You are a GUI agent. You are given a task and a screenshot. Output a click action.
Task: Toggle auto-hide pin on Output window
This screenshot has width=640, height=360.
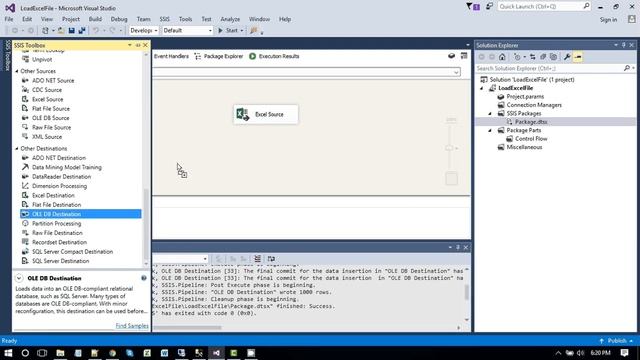pos(458,247)
